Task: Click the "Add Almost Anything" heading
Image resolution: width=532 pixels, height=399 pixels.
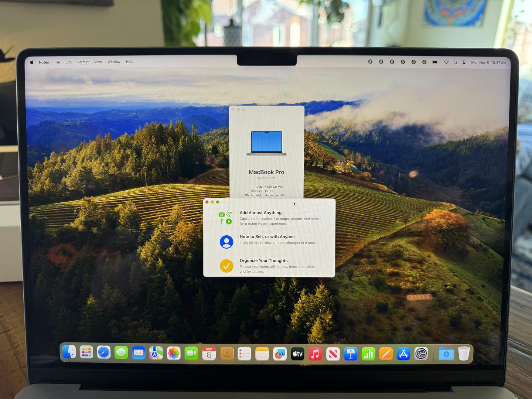Action: (260, 213)
